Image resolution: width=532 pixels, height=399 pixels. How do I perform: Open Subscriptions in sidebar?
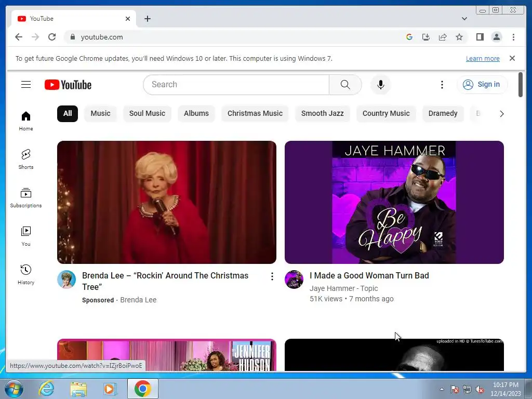click(26, 198)
